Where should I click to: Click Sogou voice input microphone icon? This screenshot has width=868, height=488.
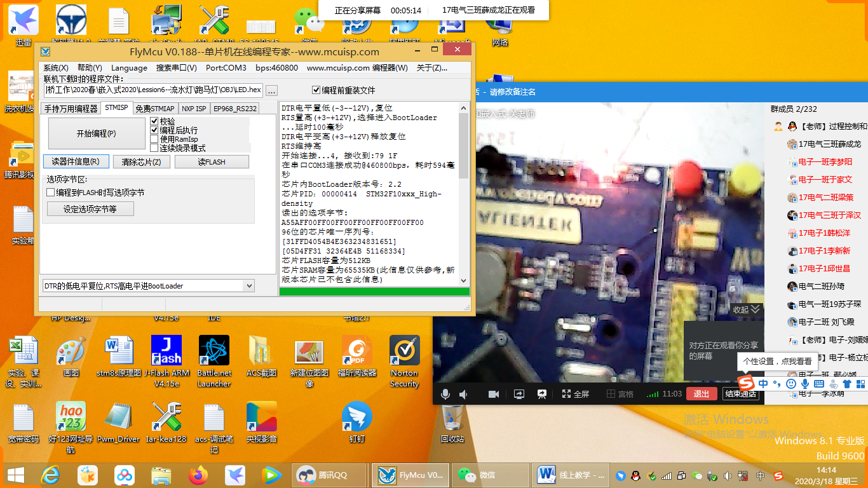[805, 384]
